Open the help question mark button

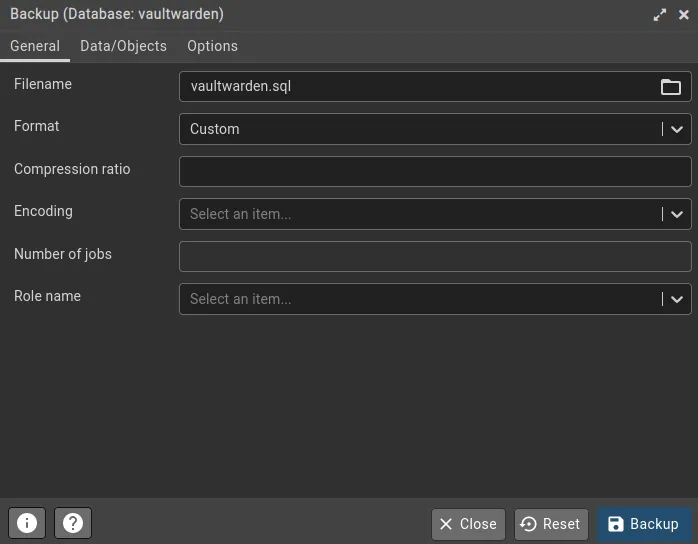(73, 523)
